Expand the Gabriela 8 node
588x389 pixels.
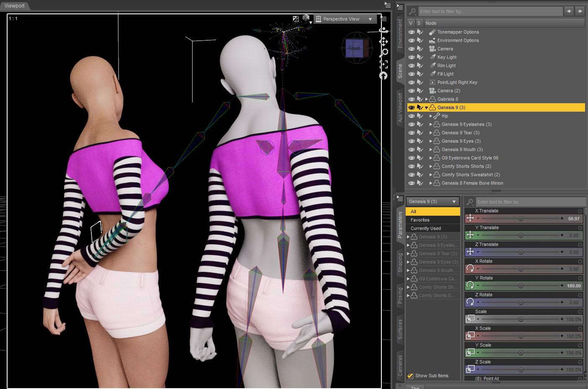pyautogui.click(x=427, y=99)
